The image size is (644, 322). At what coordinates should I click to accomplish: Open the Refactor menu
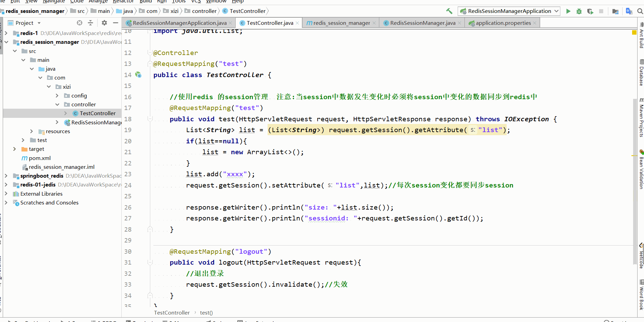tap(123, 1)
